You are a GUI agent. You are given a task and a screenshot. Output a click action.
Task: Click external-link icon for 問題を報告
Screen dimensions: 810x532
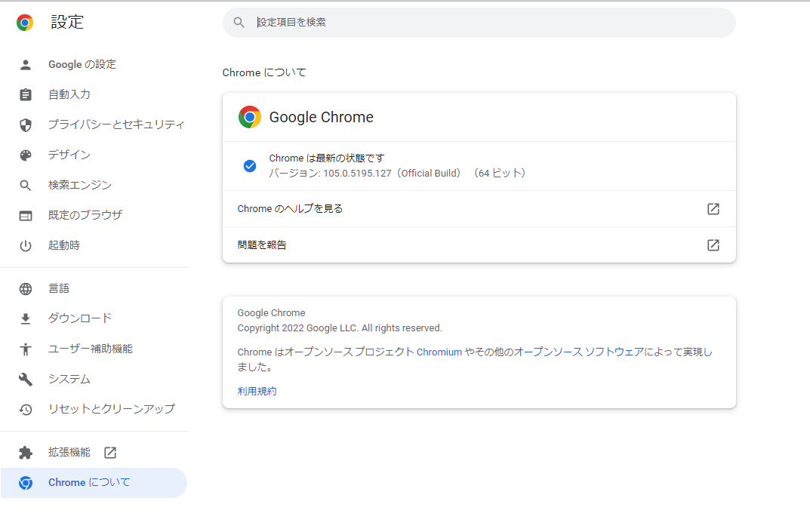(x=713, y=244)
